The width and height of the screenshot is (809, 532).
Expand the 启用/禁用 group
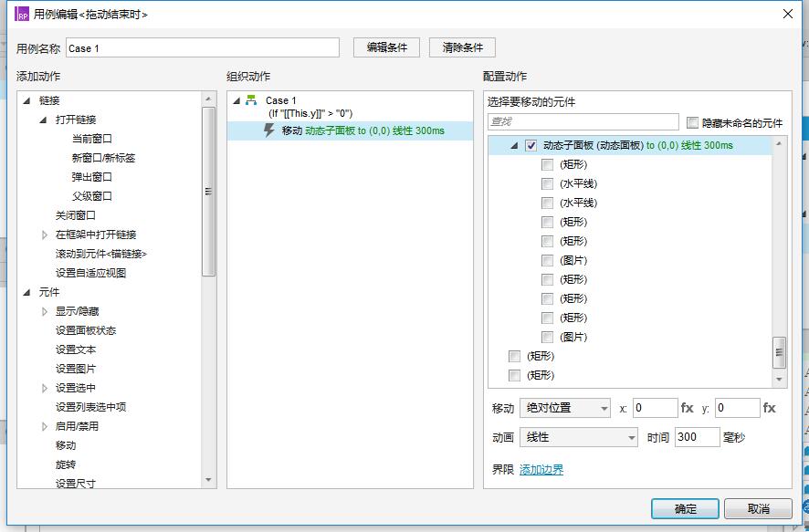coord(45,427)
